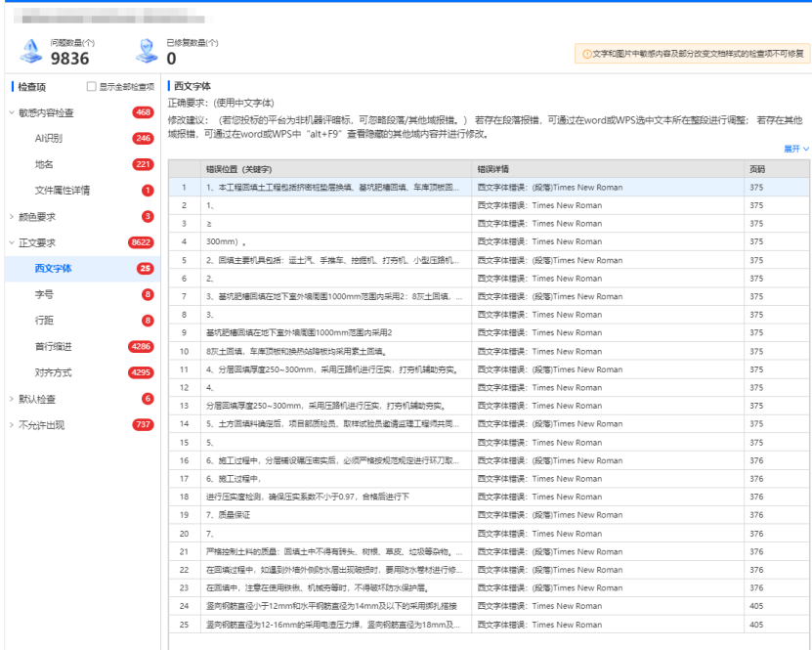Collapse the 敏感内容检查 tree group
Screen dimensions: 812x650
coord(11,112)
